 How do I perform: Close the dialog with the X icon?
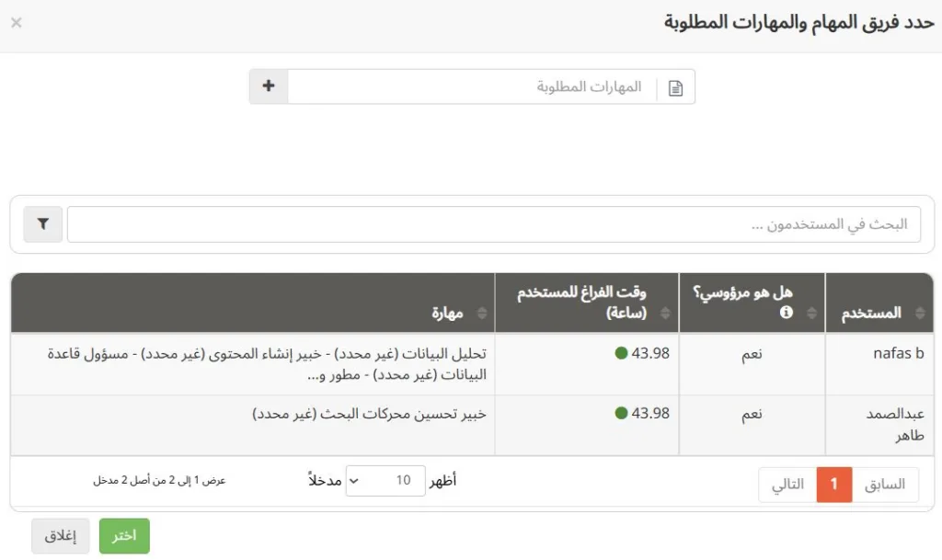[17, 22]
